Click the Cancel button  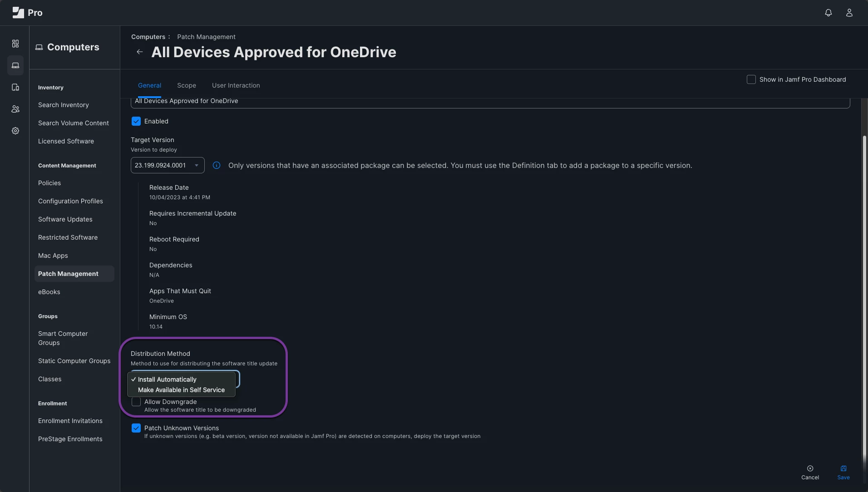810,472
